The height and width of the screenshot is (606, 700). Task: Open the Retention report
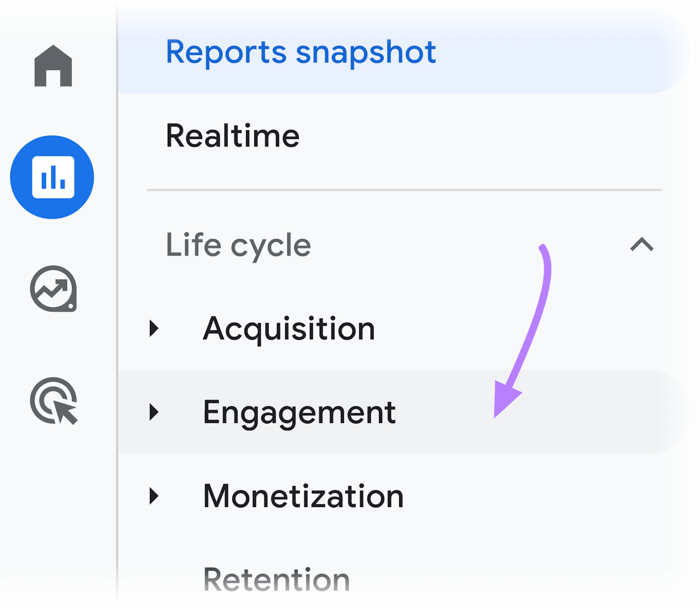[x=276, y=578]
